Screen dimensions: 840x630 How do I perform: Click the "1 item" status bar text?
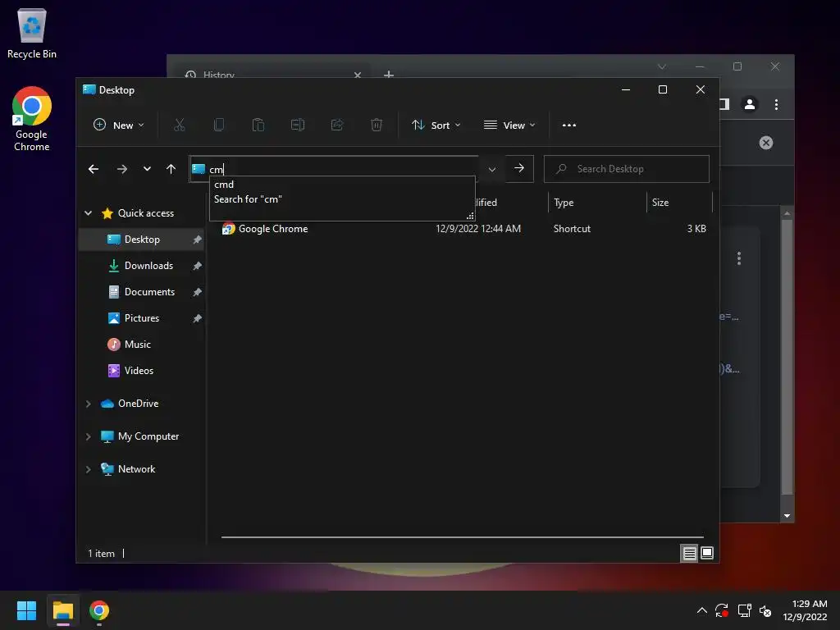point(101,554)
